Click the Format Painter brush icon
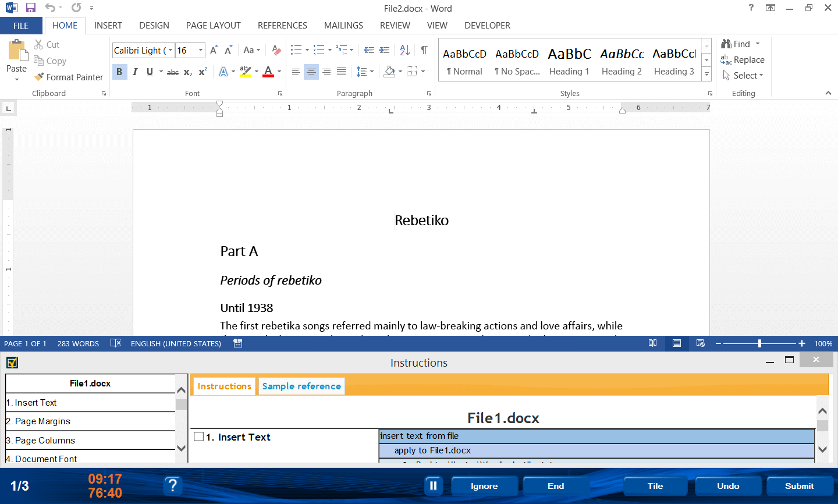This screenshot has width=838, height=504. [39, 77]
